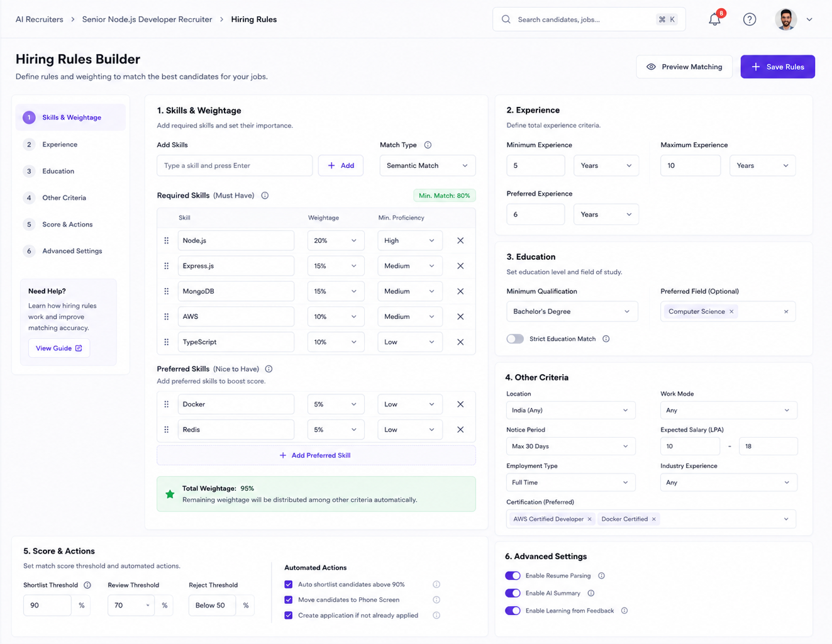Remove the Computer Science field tag
The image size is (832, 644).
pyautogui.click(x=731, y=312)
